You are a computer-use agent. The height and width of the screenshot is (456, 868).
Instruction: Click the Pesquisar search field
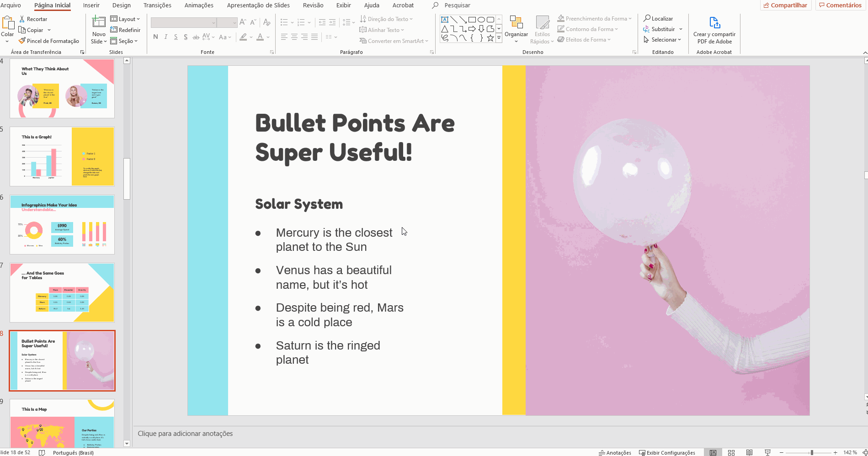coord(457,5)
